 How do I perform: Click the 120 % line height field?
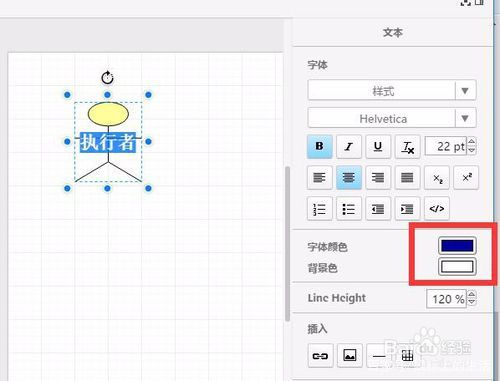click(x=447, y=299)
